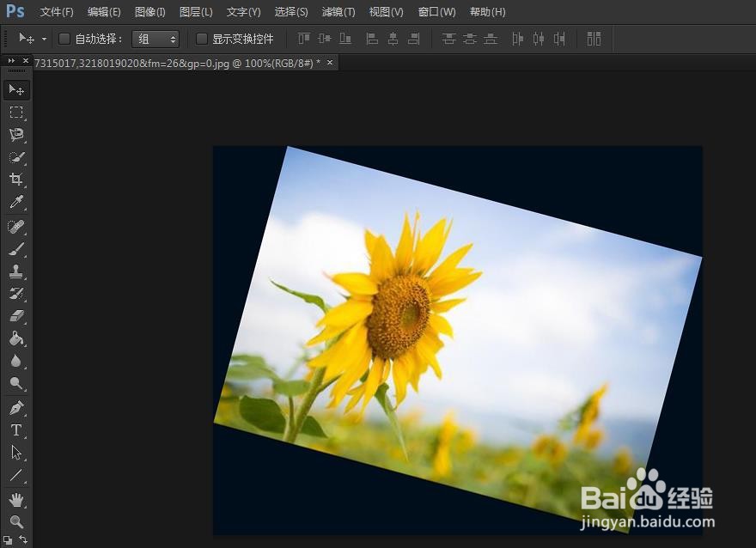
Task: Align bottom edges in options bar
Action: [x=345, y=39]
